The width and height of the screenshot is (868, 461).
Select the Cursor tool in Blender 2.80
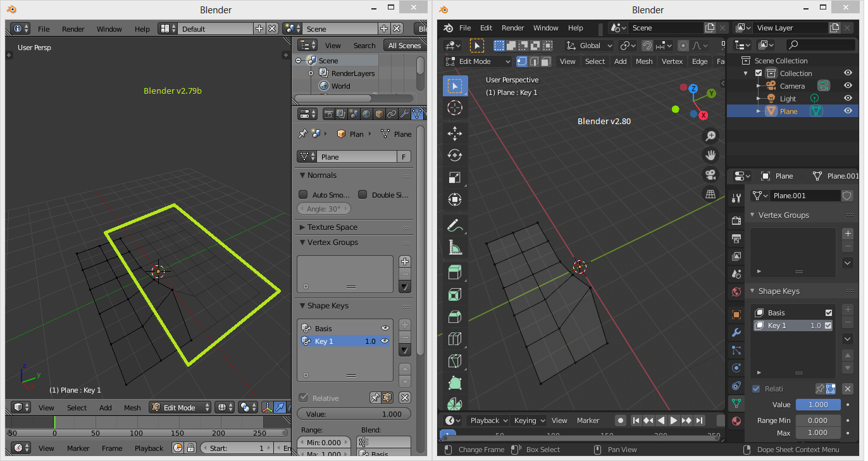click(x=455, y=107)
